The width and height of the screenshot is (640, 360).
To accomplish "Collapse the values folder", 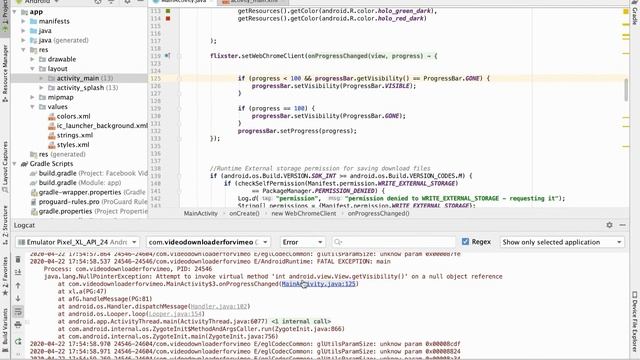I will coord(33,107).
